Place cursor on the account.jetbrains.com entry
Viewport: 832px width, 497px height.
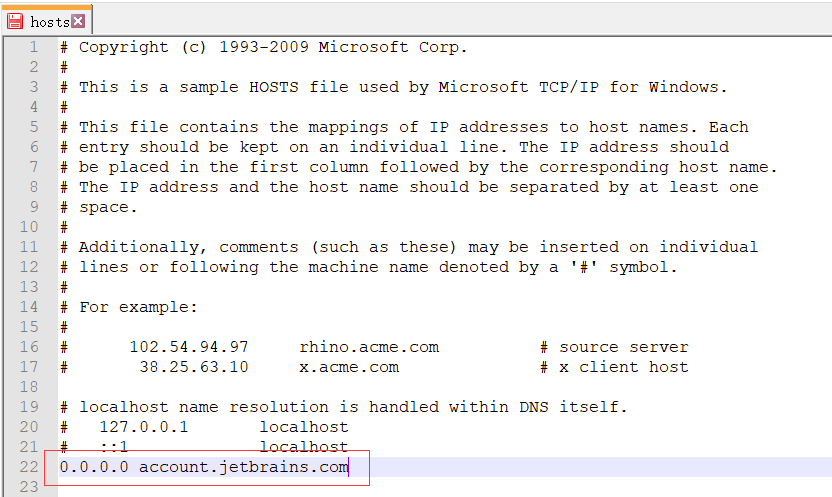pyautogui.click(x=243, y=467)
